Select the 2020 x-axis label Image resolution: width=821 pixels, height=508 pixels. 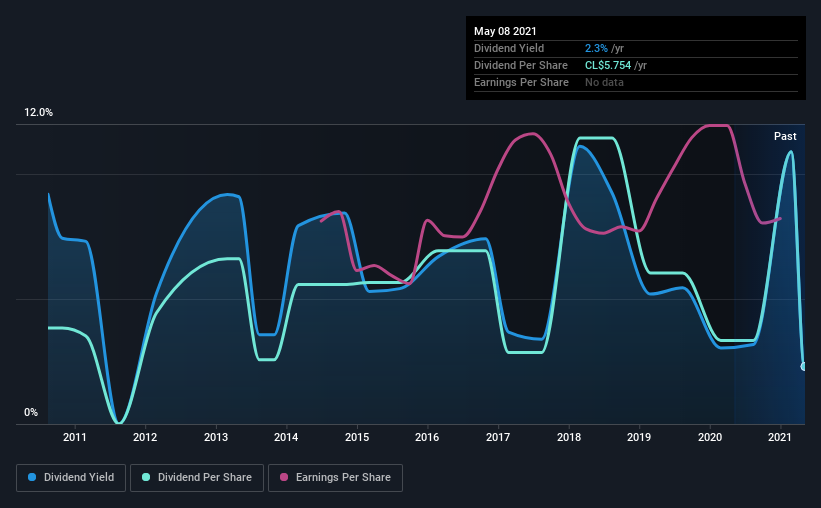point(710,437)
